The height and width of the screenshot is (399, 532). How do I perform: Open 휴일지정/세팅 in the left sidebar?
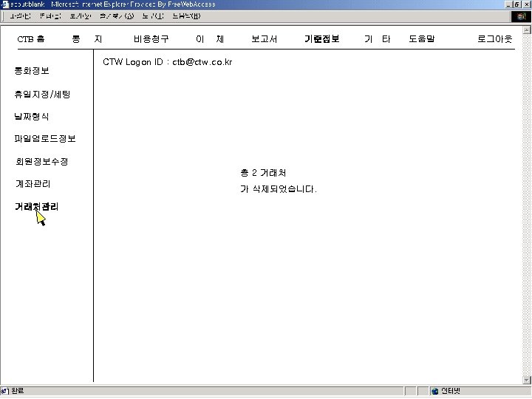pos(42,94)
